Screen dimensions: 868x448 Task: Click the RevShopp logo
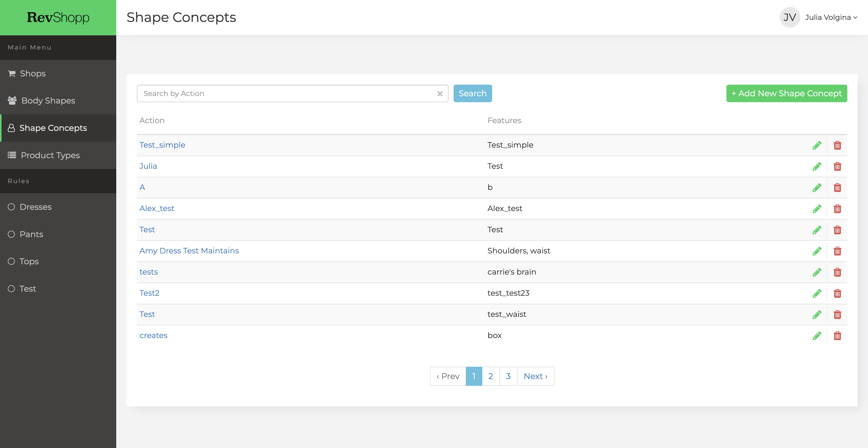pyautogui.click(x=58, y=18)
